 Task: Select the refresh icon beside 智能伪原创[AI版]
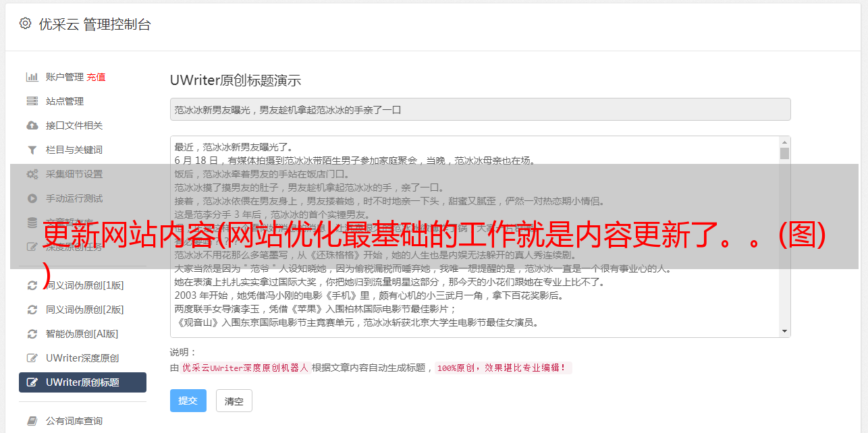tap(32, 334)
